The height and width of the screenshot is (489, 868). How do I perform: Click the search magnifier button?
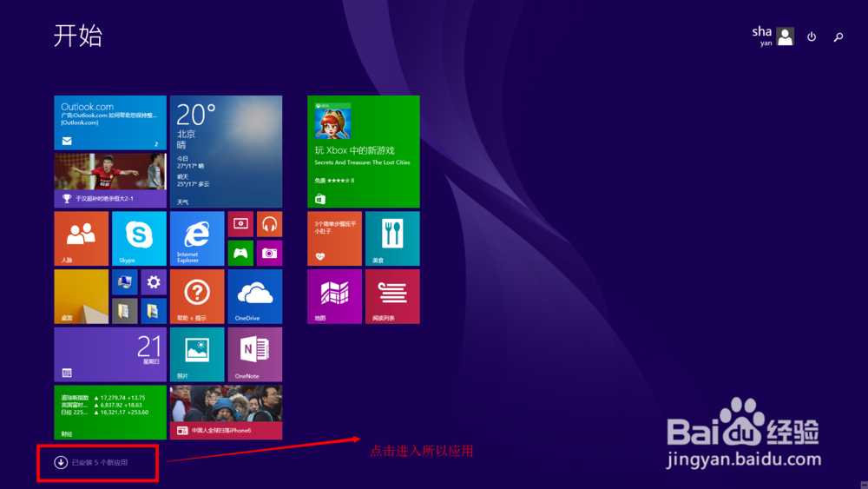point(838,37)
